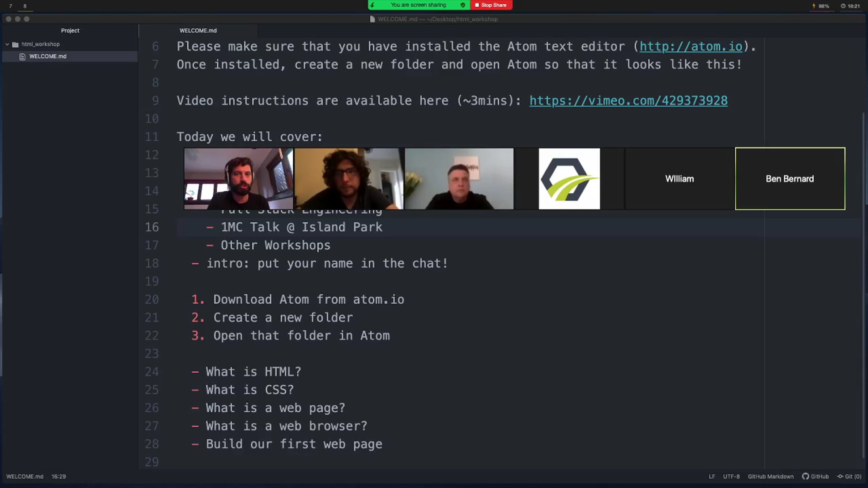The image size is (868, 488).
Task: Click 'Please make sure that you have' text
Action: 287,47
